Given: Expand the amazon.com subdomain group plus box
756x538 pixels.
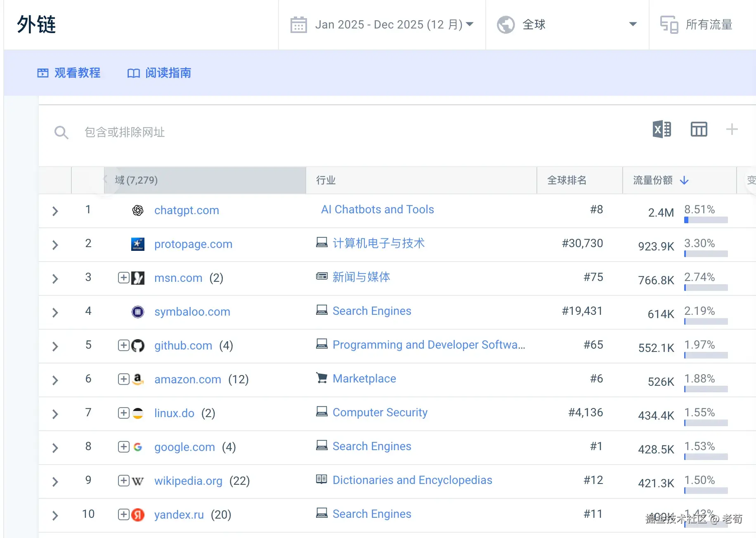Looking at the screenshot, I should pos(124,379).
